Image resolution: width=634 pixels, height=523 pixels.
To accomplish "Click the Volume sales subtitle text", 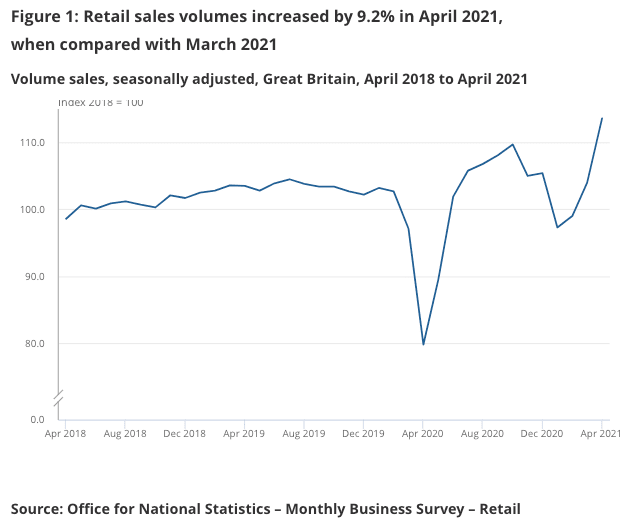I will [x=268, y=79].
